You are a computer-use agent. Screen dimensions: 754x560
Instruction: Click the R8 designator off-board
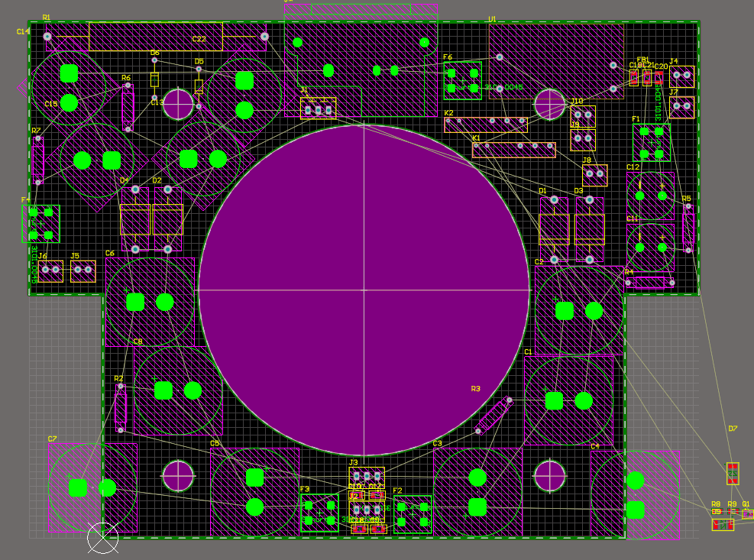point(716,504)
